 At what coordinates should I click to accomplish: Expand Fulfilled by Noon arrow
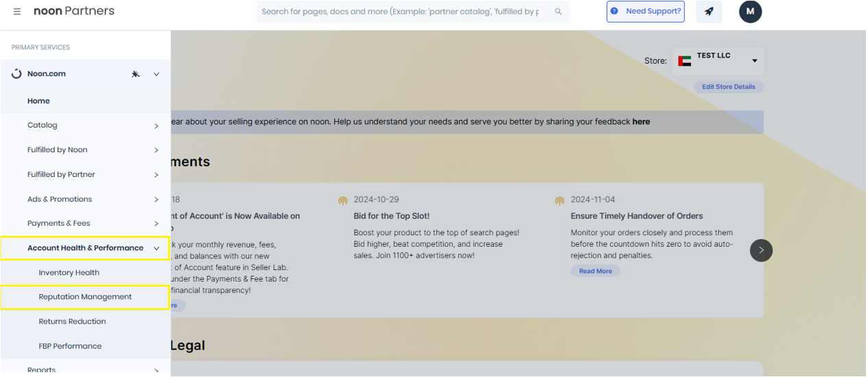coord(156,150)
